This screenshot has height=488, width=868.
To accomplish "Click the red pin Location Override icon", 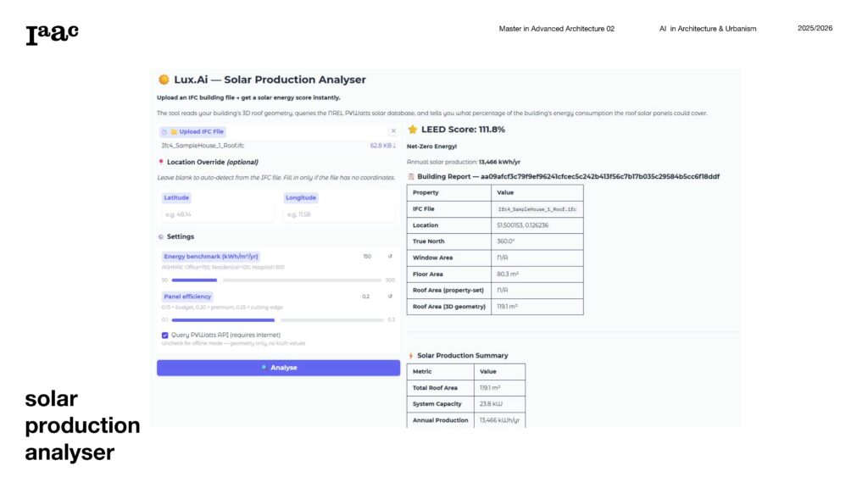I will click(x=161, y=162).
